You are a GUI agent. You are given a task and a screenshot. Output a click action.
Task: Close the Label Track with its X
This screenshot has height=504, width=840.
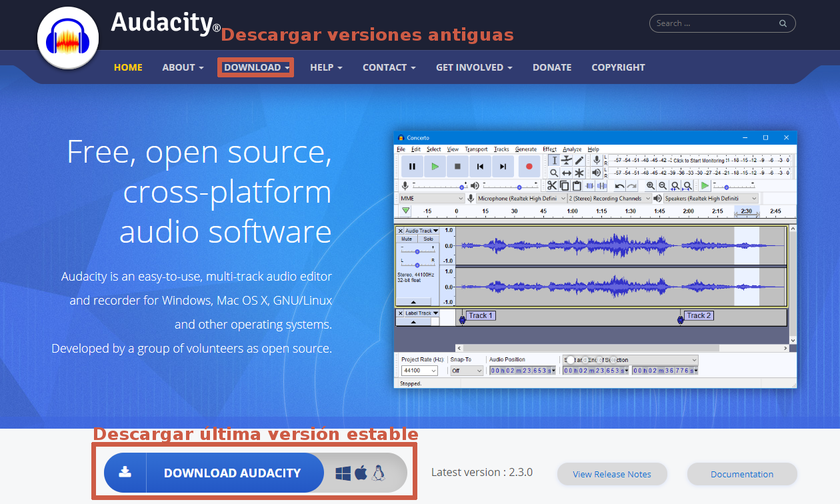400,313
